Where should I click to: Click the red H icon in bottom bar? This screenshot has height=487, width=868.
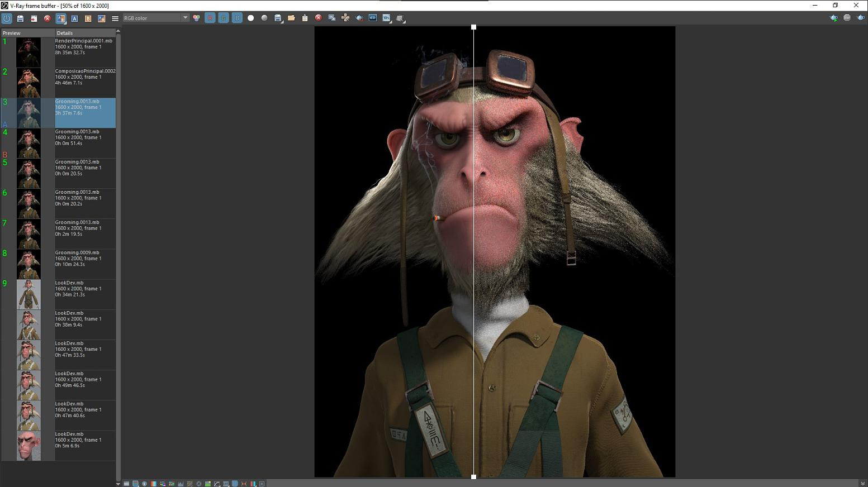coord(244,484)
